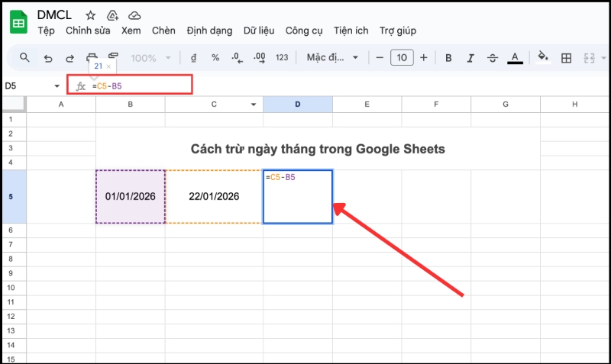
Task: Open the Xem menu
Action: click(x=131, y=31)
